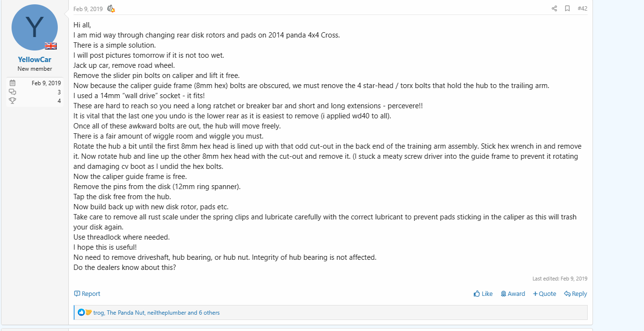Expand the '6 others' reactions list
This screenshot has height=331, width=644.
click(209, 313)
